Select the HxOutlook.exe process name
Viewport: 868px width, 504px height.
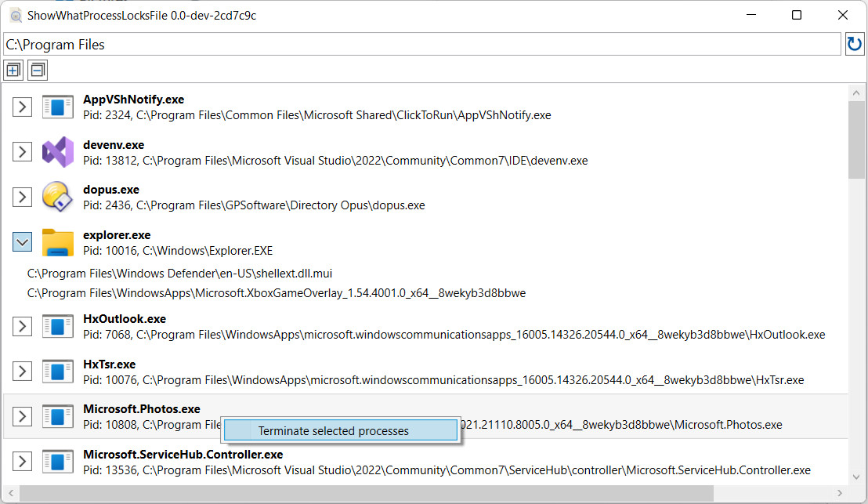coord(125,318)
